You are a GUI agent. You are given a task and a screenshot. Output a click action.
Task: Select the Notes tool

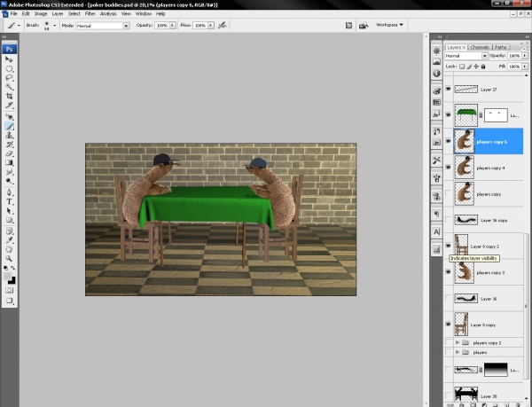point(9,231)
